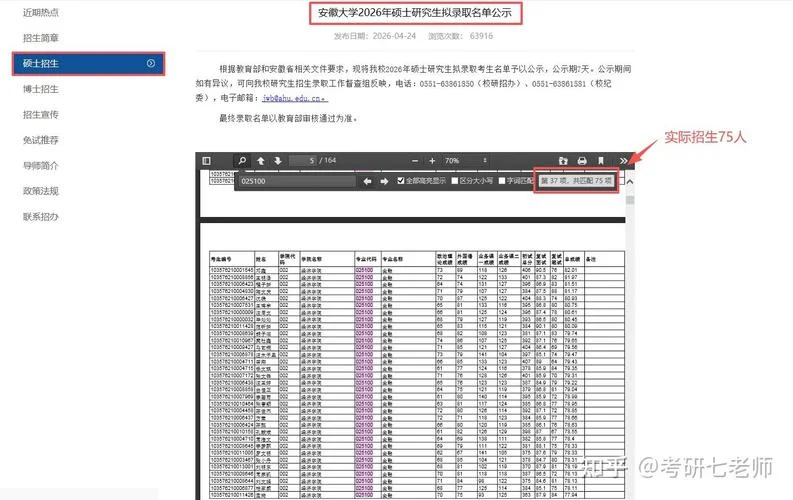Screen dimensions: 793x500
Task: Click the 备注 column header
Action: pyautogui.click(x=591, y=259)
